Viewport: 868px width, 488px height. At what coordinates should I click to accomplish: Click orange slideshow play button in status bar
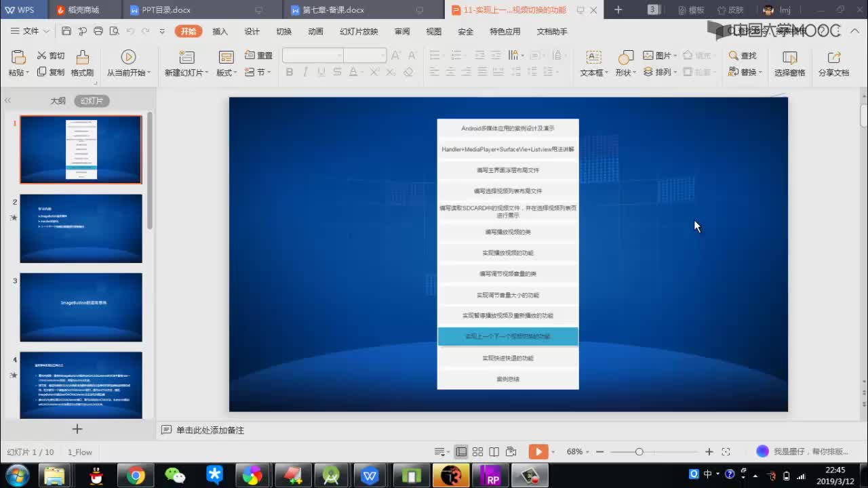point(538,451)
